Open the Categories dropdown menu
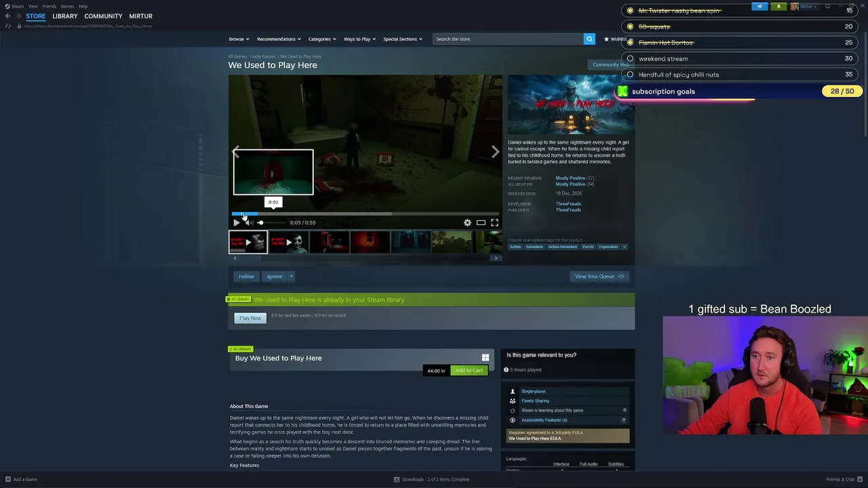The image size is (868, 488). coord(322,39)
